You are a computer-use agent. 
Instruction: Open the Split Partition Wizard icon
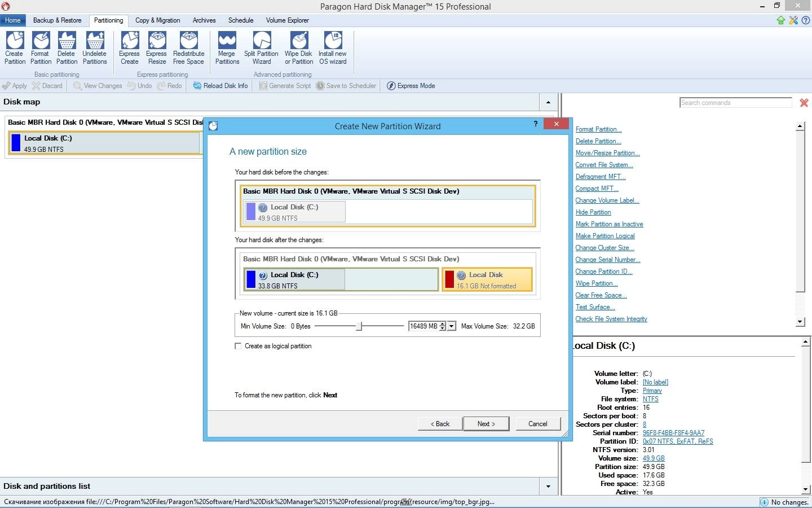[261, 47]
